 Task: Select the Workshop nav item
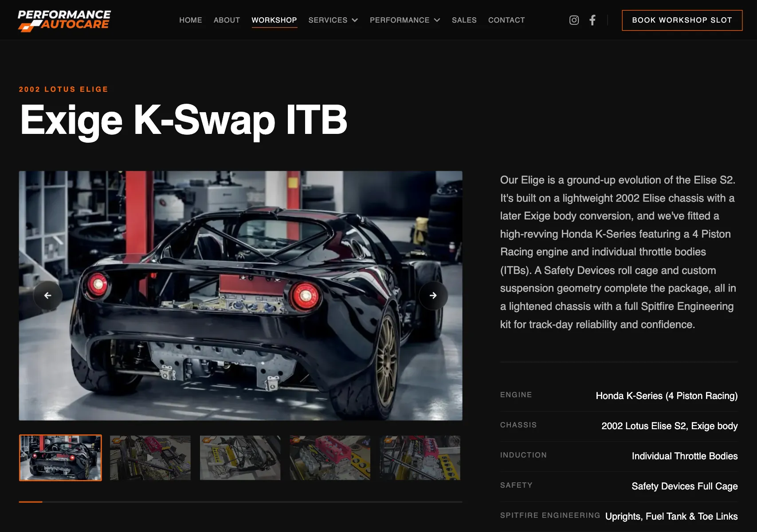(x=274, y=20)
